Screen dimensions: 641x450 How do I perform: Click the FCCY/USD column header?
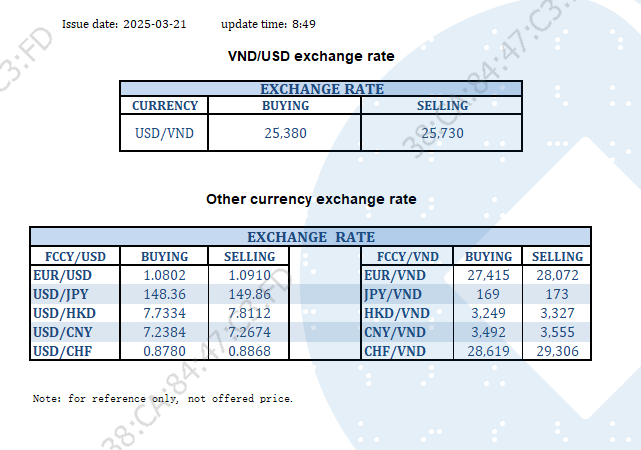click(x=74, y=256)
